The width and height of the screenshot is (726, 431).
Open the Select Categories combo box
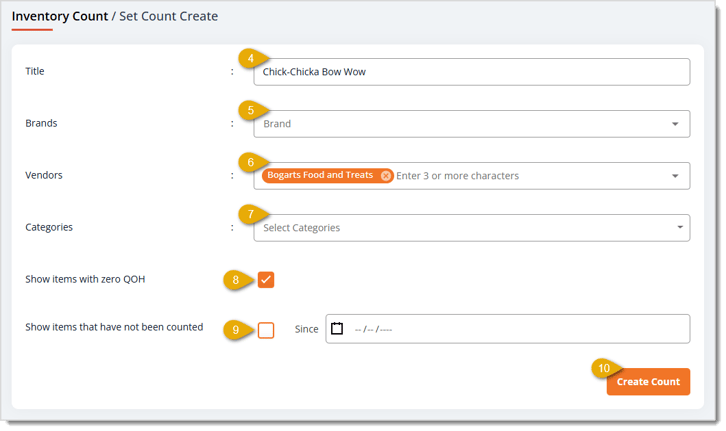coord(472,228)
